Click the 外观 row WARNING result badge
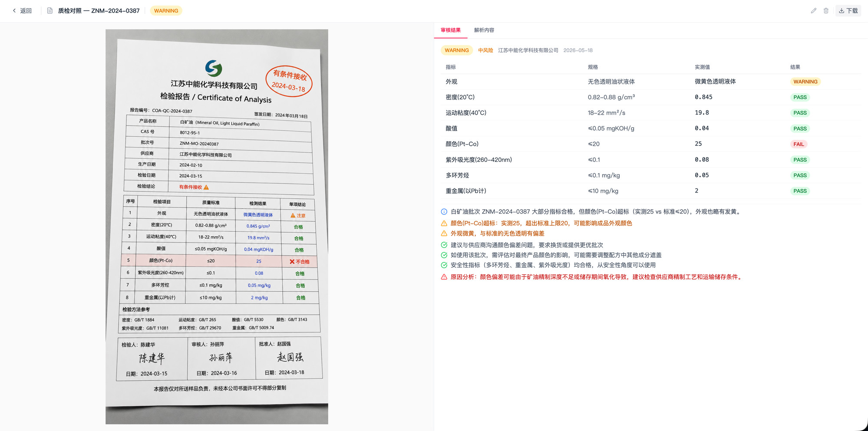Viewport: 868px width, 431px height. coord(805,82)
